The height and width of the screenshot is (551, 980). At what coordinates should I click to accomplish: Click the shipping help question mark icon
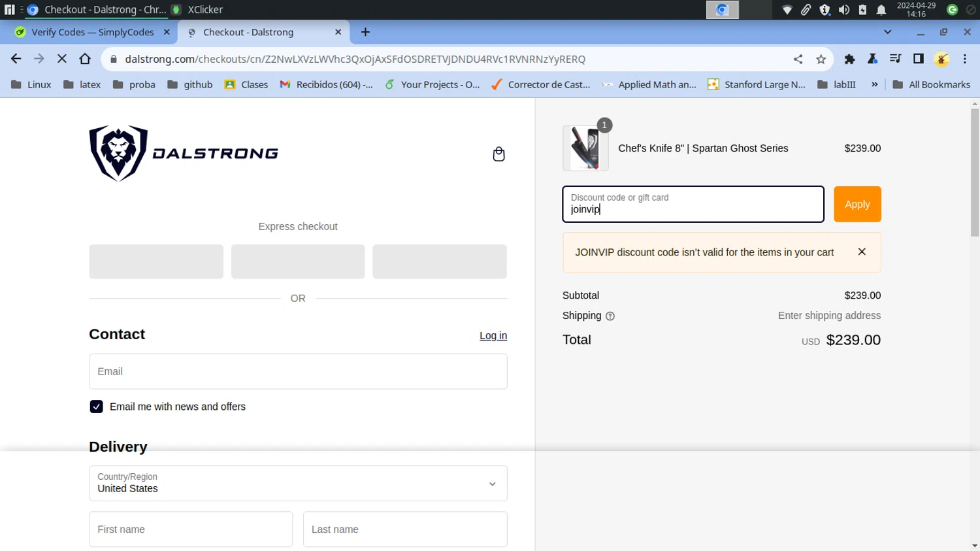coord(610,316)
